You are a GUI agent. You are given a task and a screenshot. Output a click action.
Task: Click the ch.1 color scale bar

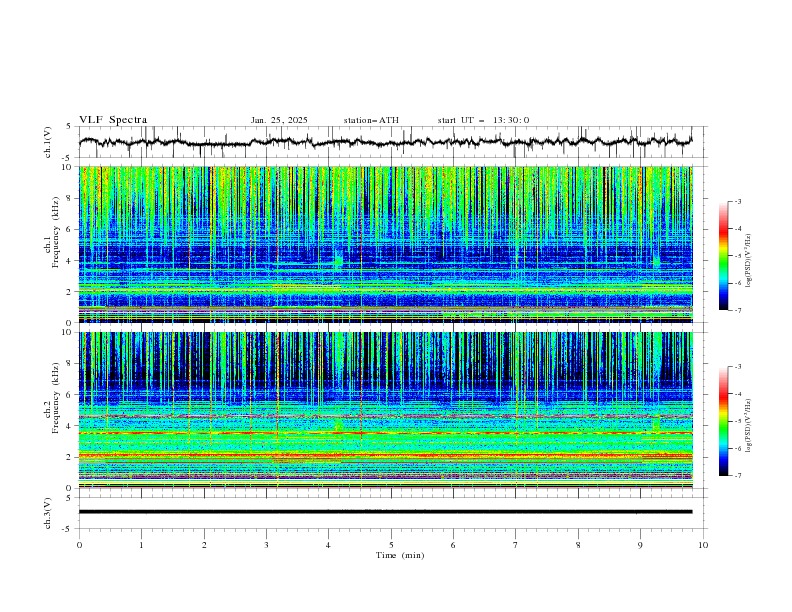[723, 256]
